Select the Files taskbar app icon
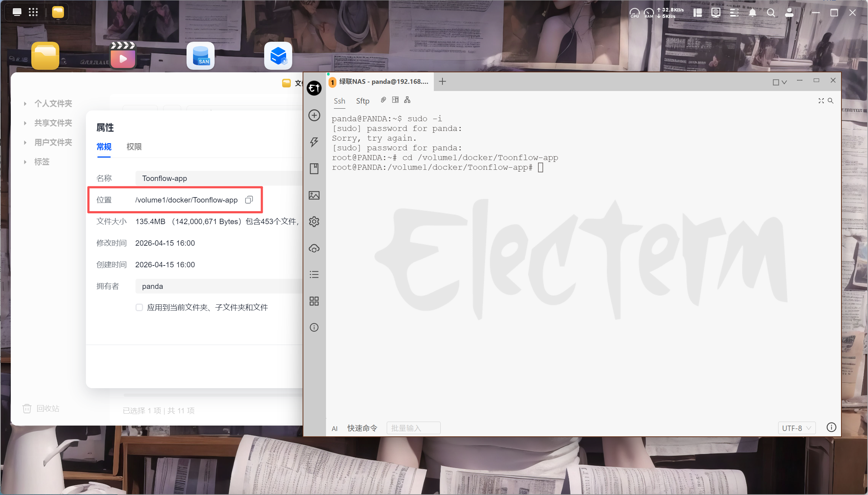 58,12
